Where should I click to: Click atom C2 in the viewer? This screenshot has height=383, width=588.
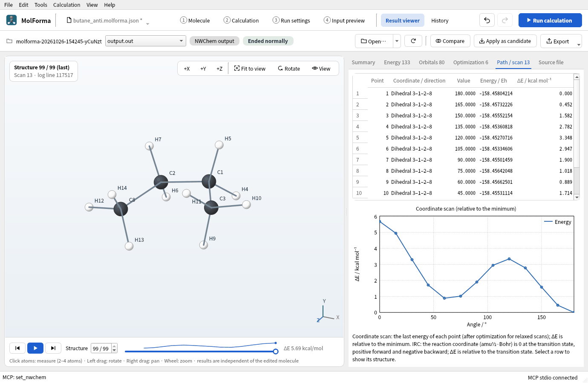click(x=161, y=182)
